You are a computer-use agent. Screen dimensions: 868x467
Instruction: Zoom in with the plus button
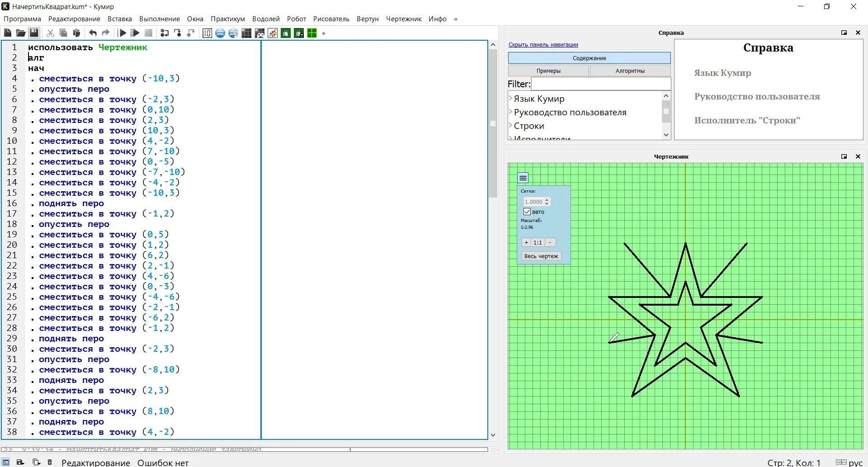click(x=526, y=243)
